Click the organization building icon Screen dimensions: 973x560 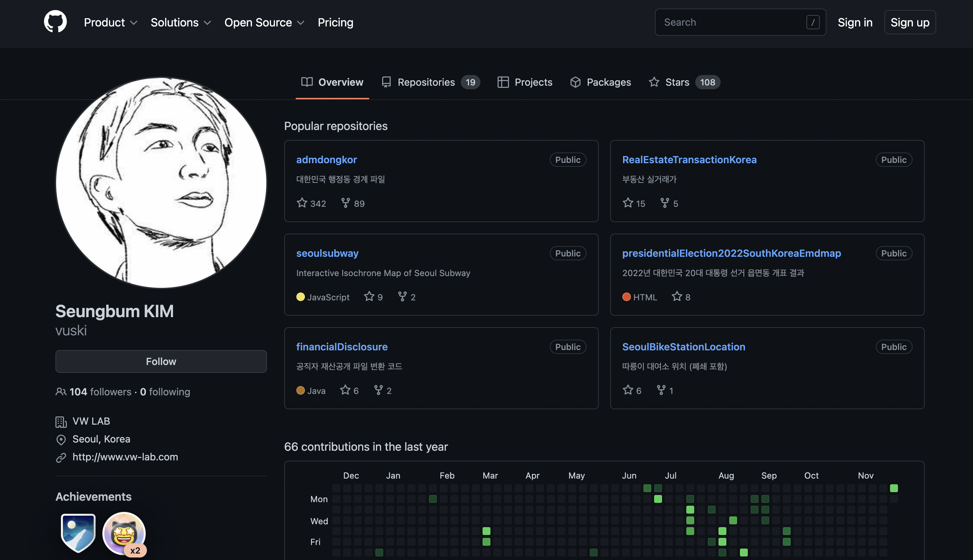(61, 421)
